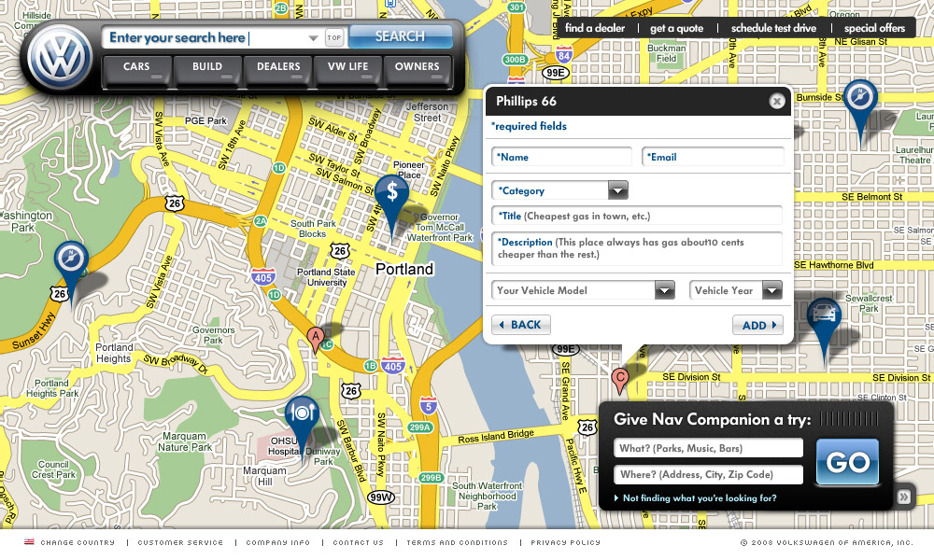Screen dimensions: 934x560
Task: Click the US flag icon in footer
Action: pyautogui.click(x=29, y=541)
